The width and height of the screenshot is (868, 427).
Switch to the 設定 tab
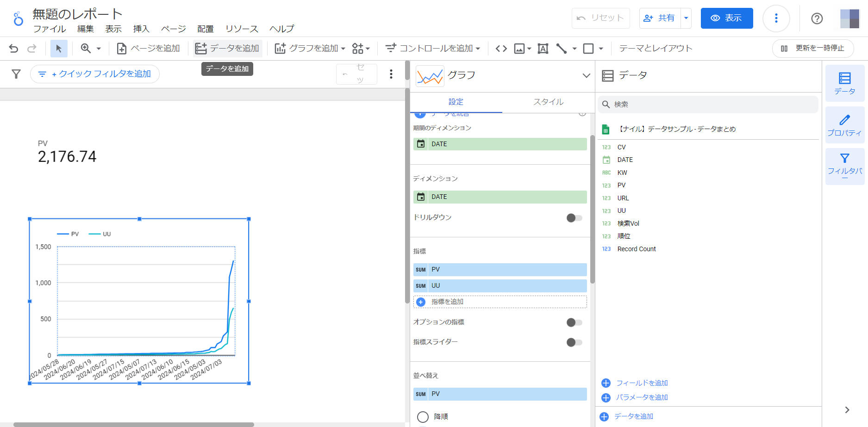click(456, 102)
